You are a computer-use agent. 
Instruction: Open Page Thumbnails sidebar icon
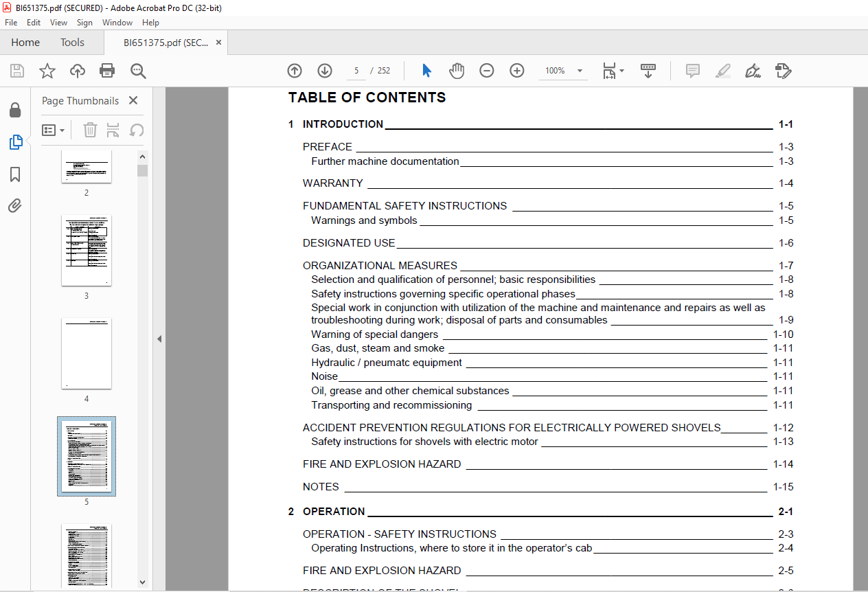(15, 142)
